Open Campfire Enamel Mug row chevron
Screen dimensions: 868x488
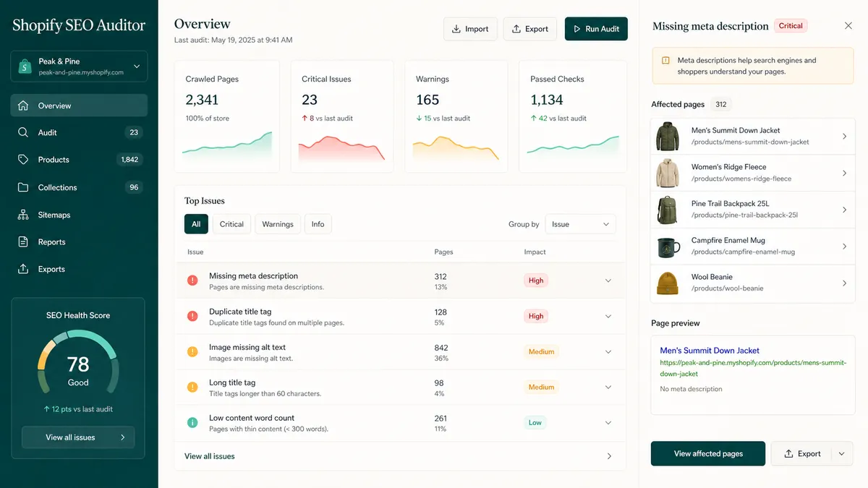(x=844, y=247)
